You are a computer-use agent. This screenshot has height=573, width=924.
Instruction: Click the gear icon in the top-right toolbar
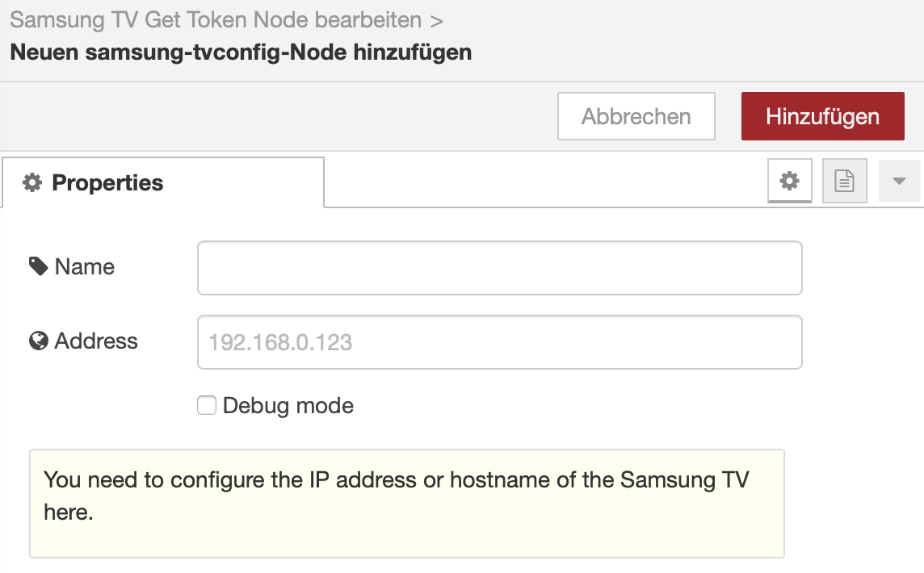(x=789, y=181)
